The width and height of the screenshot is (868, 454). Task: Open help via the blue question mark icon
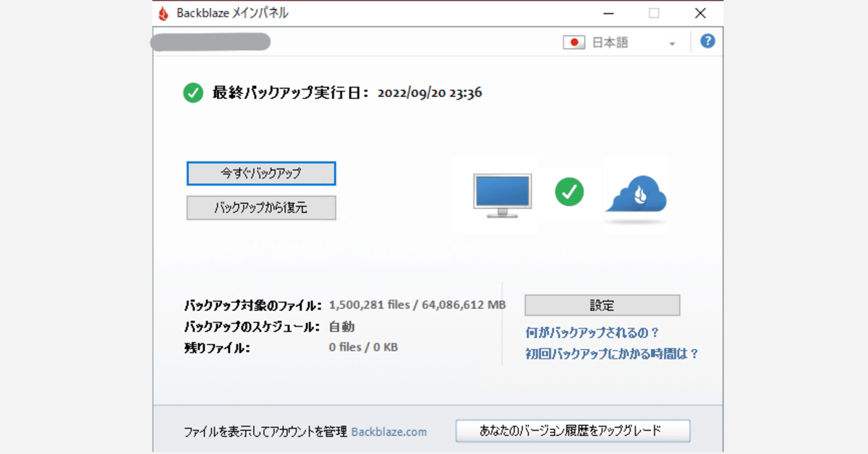(707, 41)
